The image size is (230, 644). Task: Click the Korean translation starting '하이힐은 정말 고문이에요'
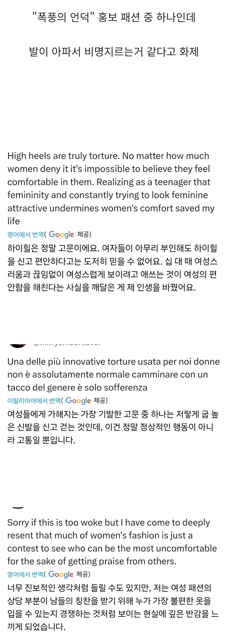112,268
